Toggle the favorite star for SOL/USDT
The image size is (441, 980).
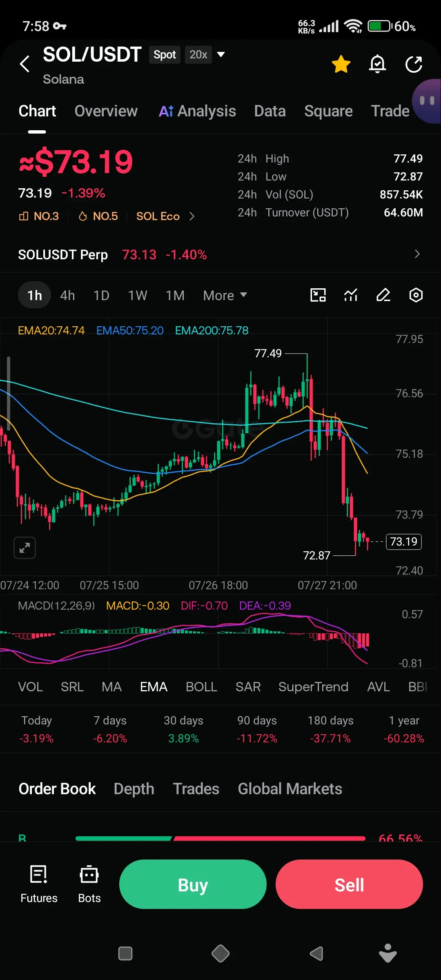(341, 64)
